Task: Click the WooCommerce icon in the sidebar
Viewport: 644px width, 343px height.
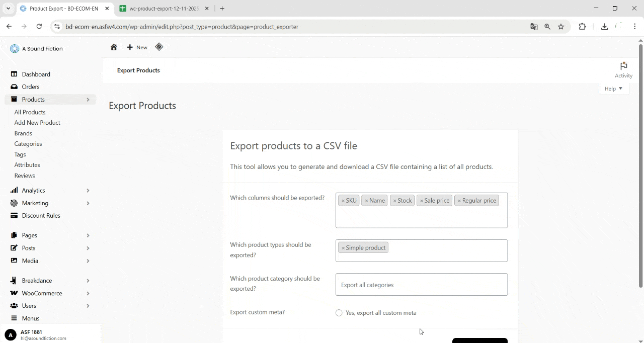Action: [x=14, y=293]
